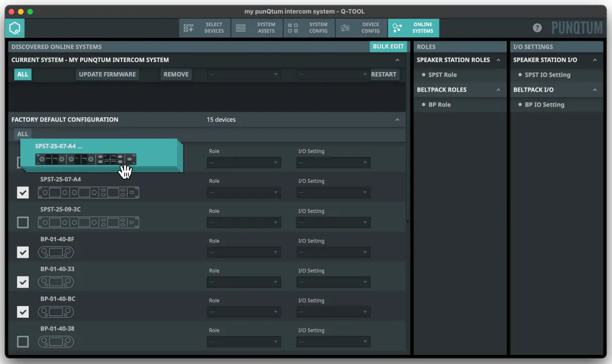This screenshot has height=364, width=612.
Task: Collapse Speaker Station Roles section
Action: [499, 60]
